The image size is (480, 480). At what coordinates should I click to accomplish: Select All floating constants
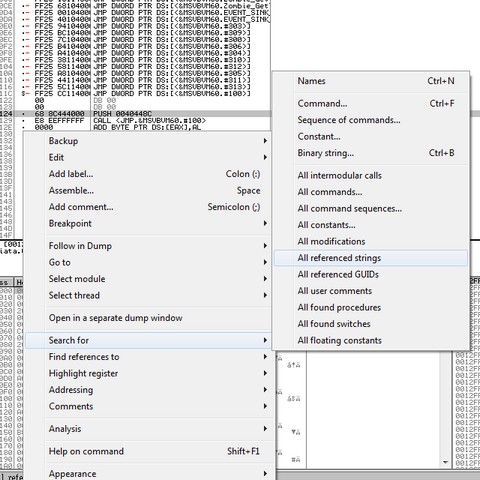pyautogui.click(x=371, y=340)
